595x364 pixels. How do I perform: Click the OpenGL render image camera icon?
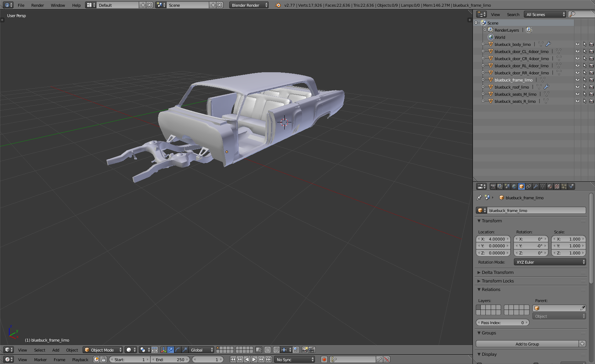(x=305, y=350)
